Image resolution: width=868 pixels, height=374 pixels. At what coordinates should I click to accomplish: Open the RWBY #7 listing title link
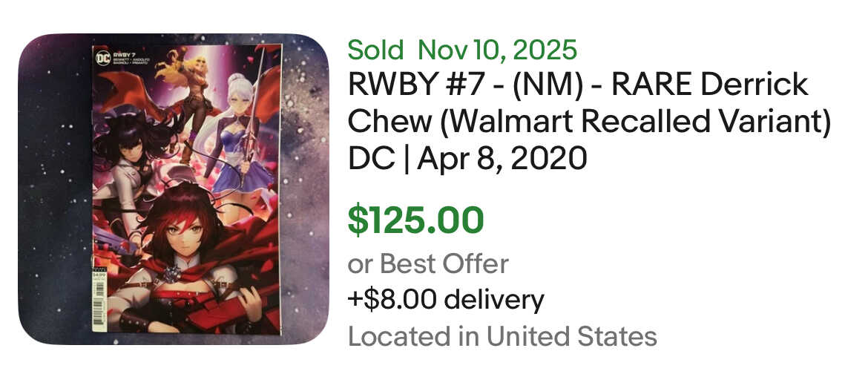click(x=578, y=85)
